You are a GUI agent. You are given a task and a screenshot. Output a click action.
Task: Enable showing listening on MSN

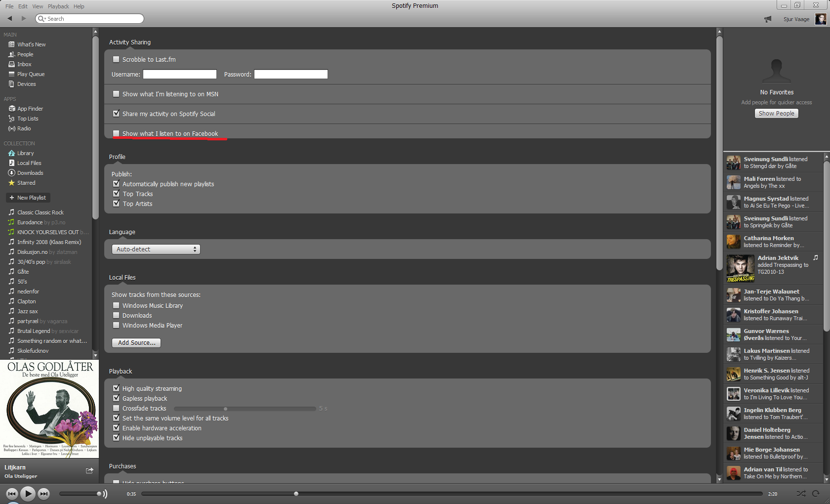pyautogui.click(x=116, y=94)
